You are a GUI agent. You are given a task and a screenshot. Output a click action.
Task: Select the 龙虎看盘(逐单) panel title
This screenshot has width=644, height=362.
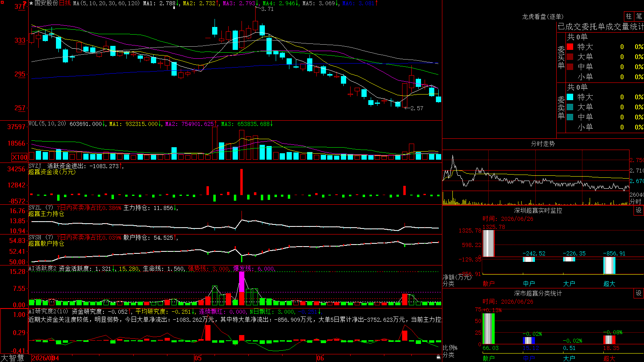543,16
